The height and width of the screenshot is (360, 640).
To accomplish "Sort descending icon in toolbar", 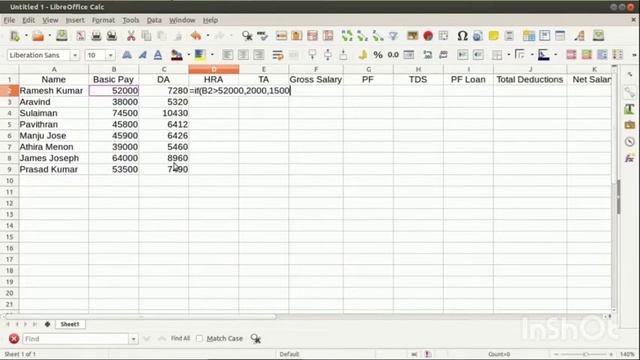I will pos(378,36).
